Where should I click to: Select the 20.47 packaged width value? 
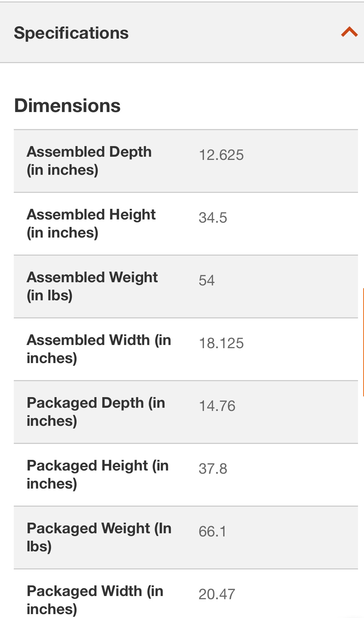(217, 594)
